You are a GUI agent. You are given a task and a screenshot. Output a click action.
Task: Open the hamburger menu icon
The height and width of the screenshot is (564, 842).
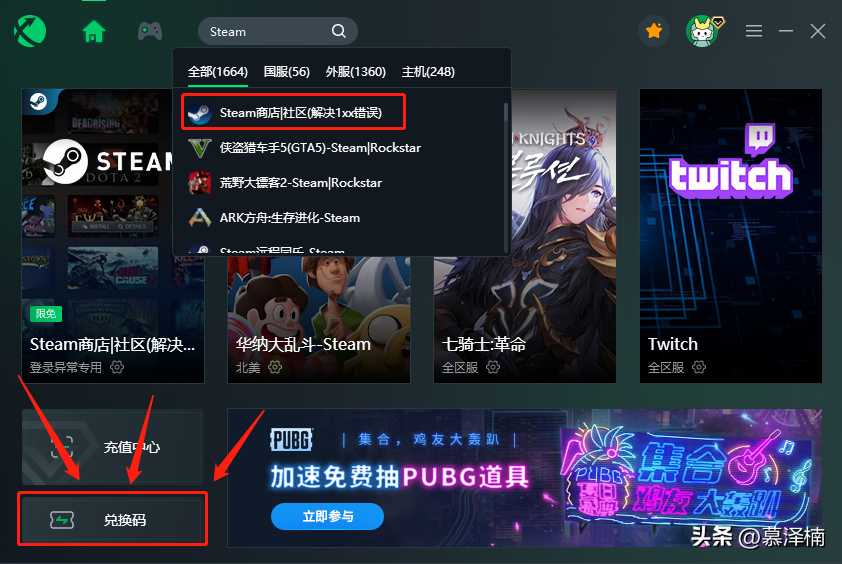754,31
